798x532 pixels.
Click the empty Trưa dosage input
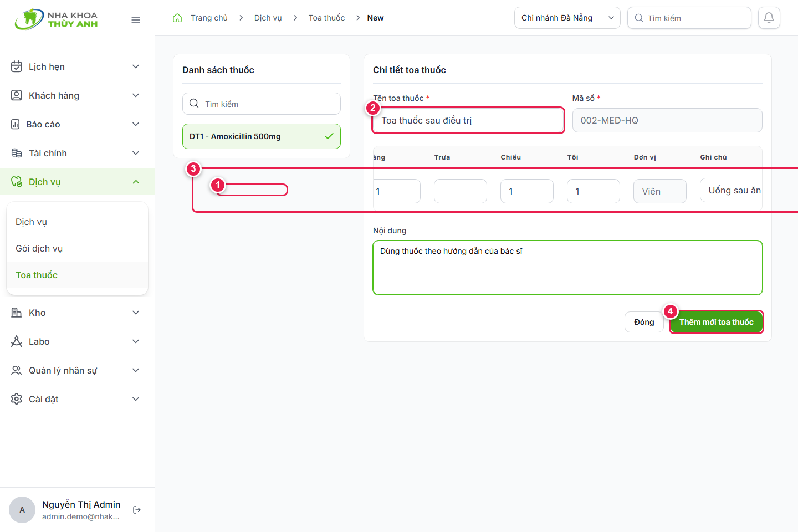coord(461,191)
